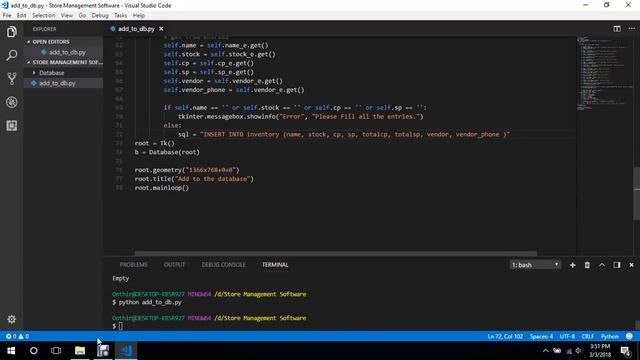Open File Explorer from taskbar
This screenshot has width=640, height=360.
80,351
